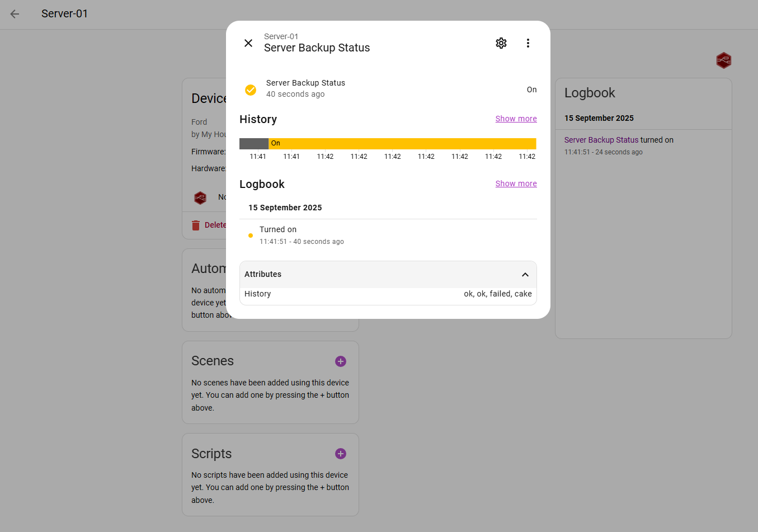
Task: Click the Delete device button
Action: pos(209,225)
